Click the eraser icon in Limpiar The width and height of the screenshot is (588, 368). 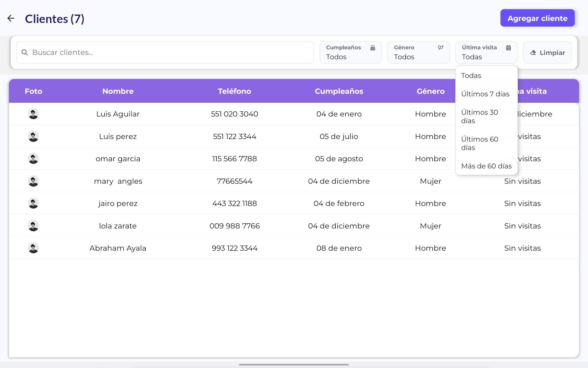pos(533,53)
